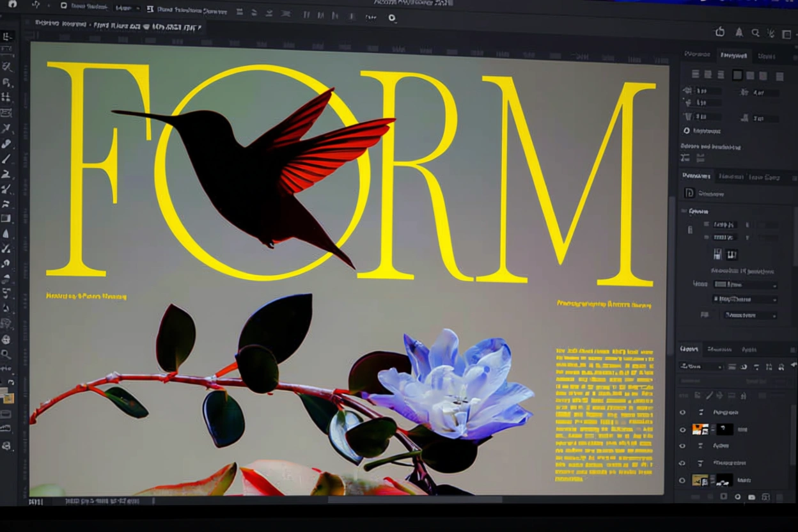Click the mask thumbnail of the bottom layer

[x=724, y=480]
